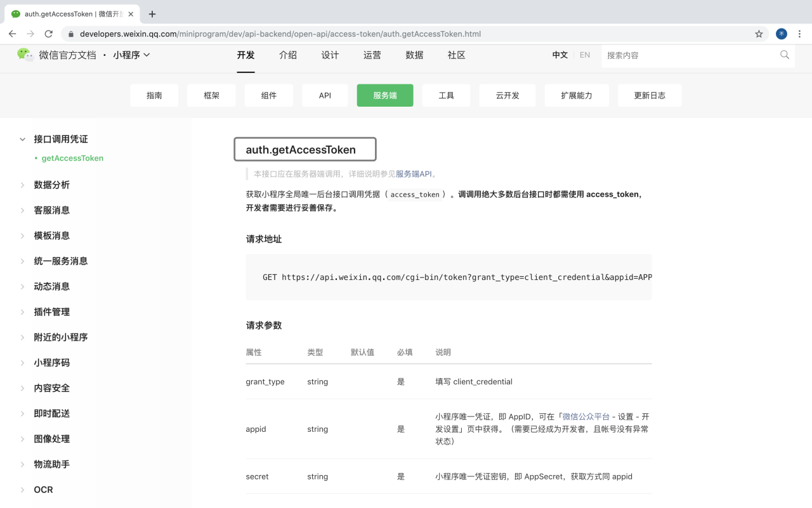This screenshot has width=812, height=508.
Task: Open the browser profile avatar icon
Action: [780, 34]
